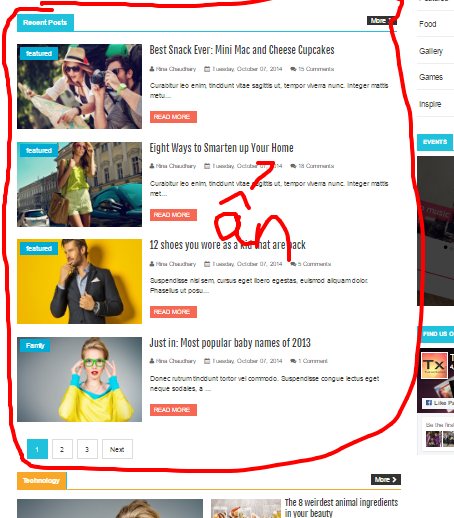This screenshot has width=454, height=518.
Task: Open the Games category link
Action: pyautogui.click(x=431, y=77)
